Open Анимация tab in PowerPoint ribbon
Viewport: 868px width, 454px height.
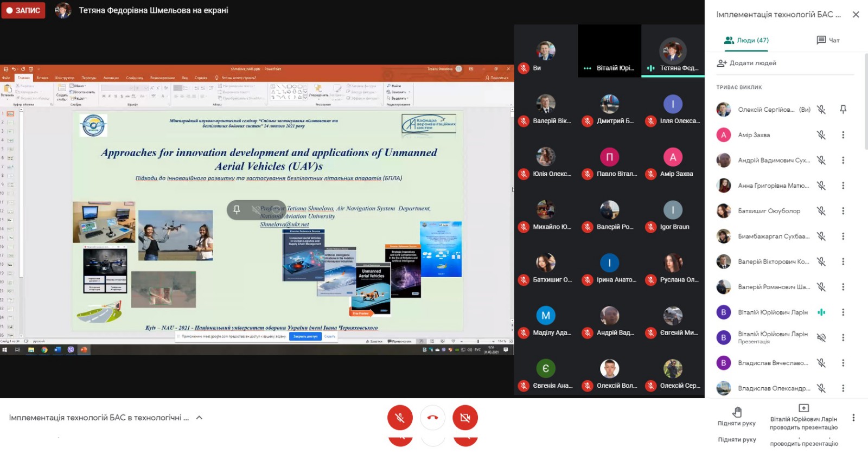[x=111, y=78]
